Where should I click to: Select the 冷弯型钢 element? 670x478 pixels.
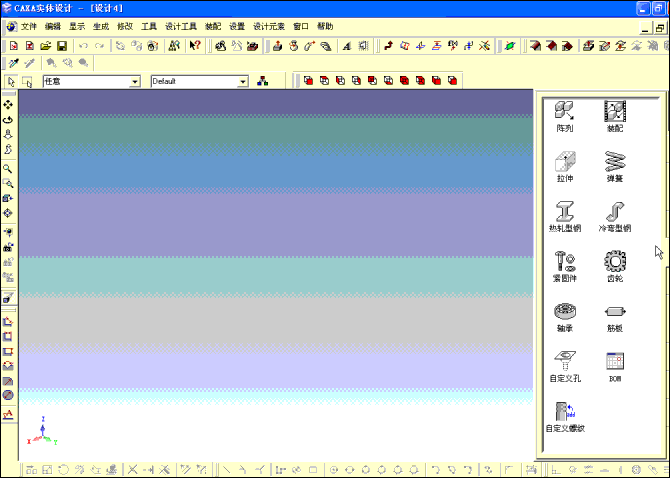tap(615, 216)
